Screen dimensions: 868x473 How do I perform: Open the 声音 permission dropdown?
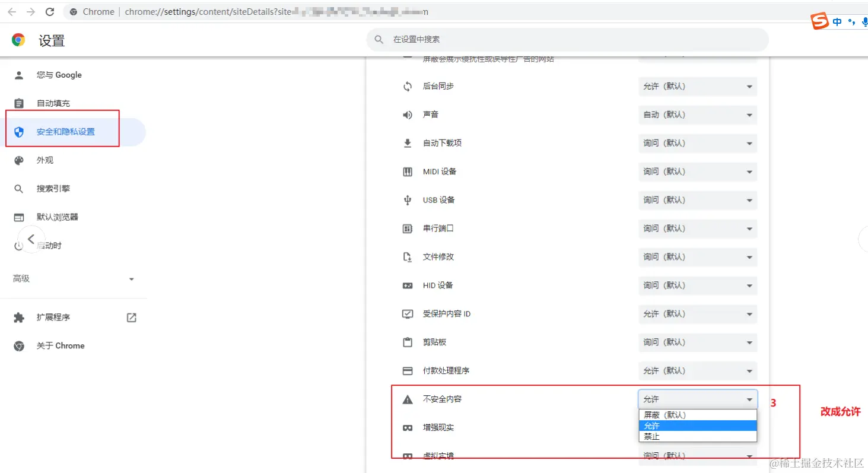[698, 115]
